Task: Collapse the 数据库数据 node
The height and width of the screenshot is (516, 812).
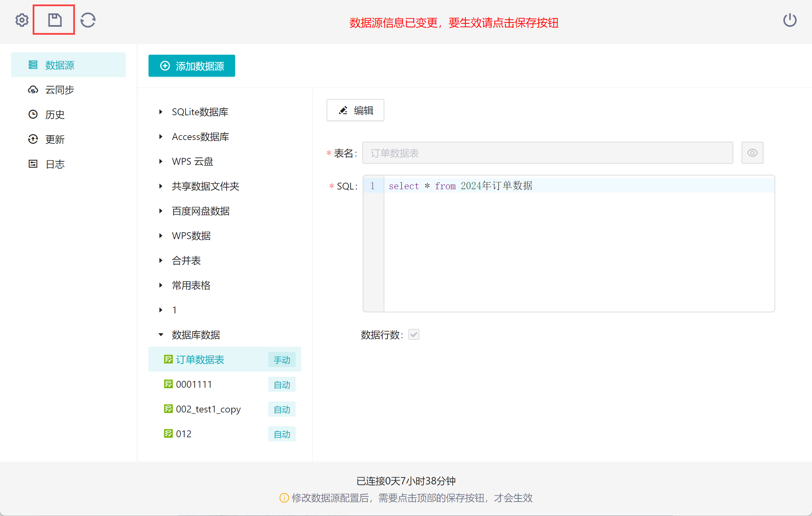Action: [x=161, y=335]
